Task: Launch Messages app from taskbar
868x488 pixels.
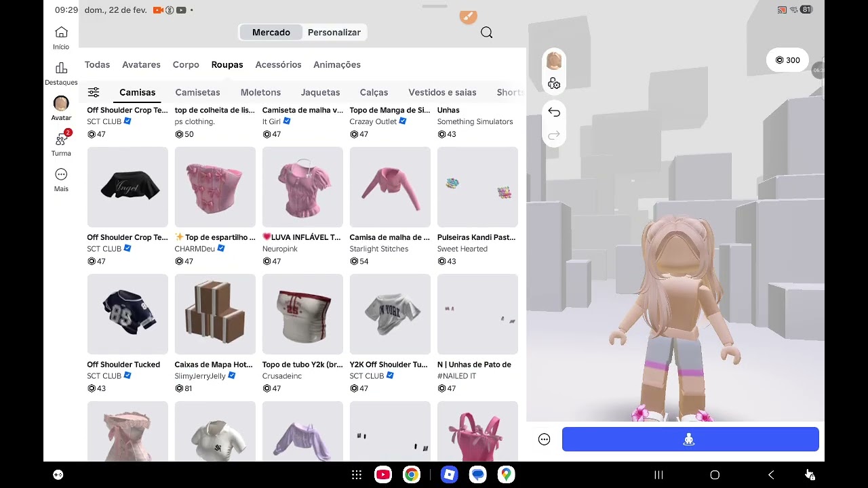Action: coord(478,475)
